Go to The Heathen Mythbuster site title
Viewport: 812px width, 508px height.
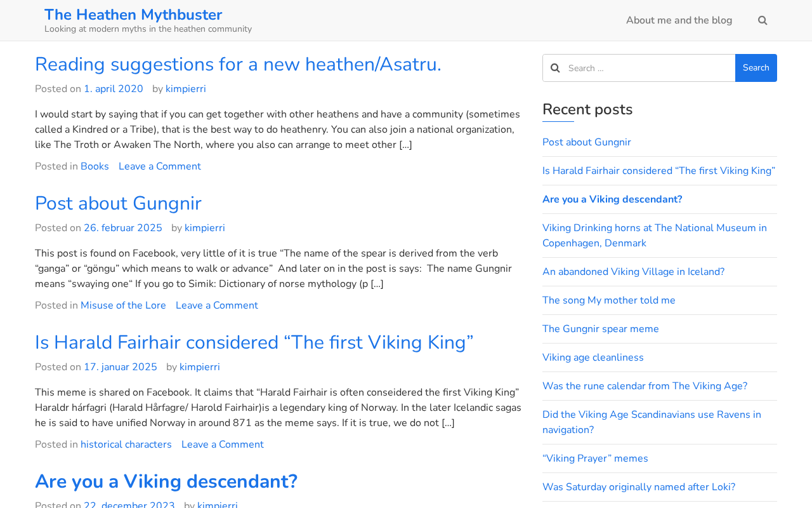pos(133,15)
